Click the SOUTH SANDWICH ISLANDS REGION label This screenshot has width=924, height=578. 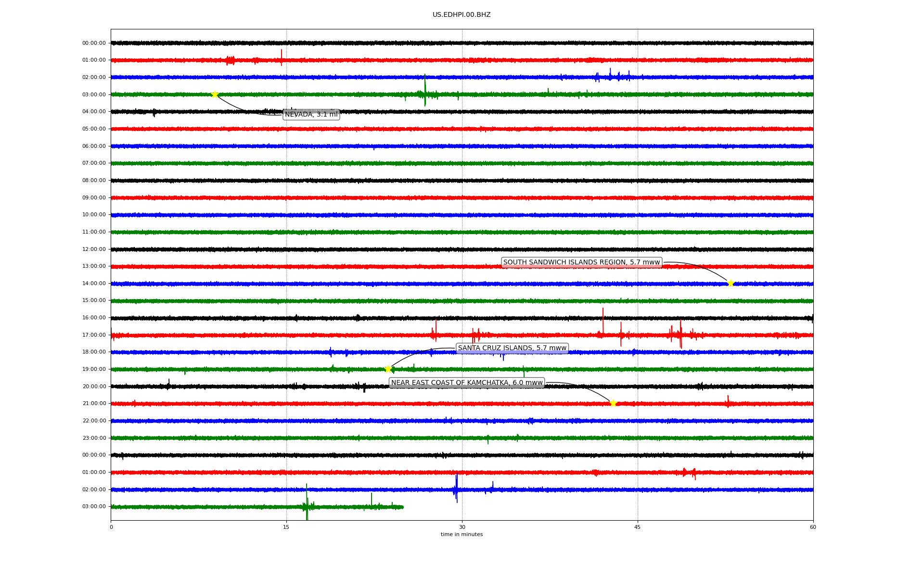point(581,263)
